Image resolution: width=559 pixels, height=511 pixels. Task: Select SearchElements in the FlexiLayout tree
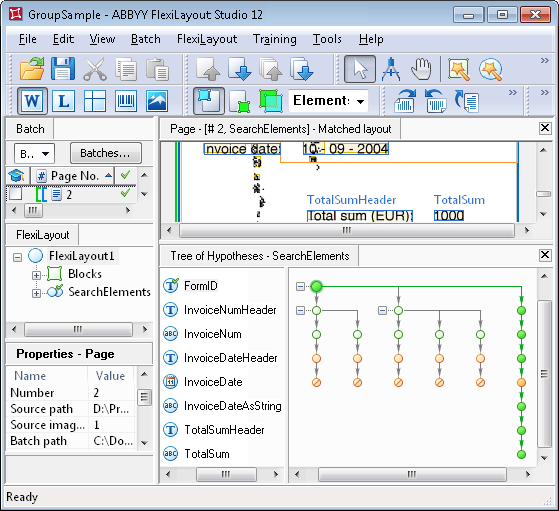[109, 292]
